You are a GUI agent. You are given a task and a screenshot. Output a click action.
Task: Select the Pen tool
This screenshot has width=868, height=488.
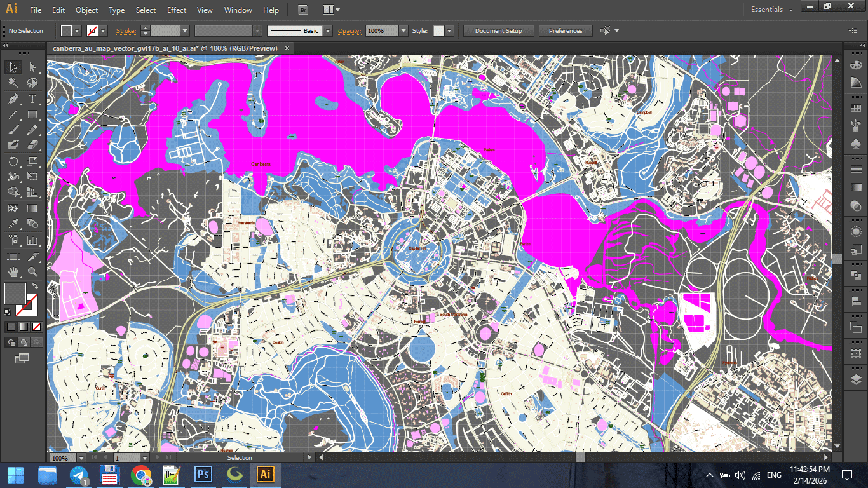tap(13, 99)
